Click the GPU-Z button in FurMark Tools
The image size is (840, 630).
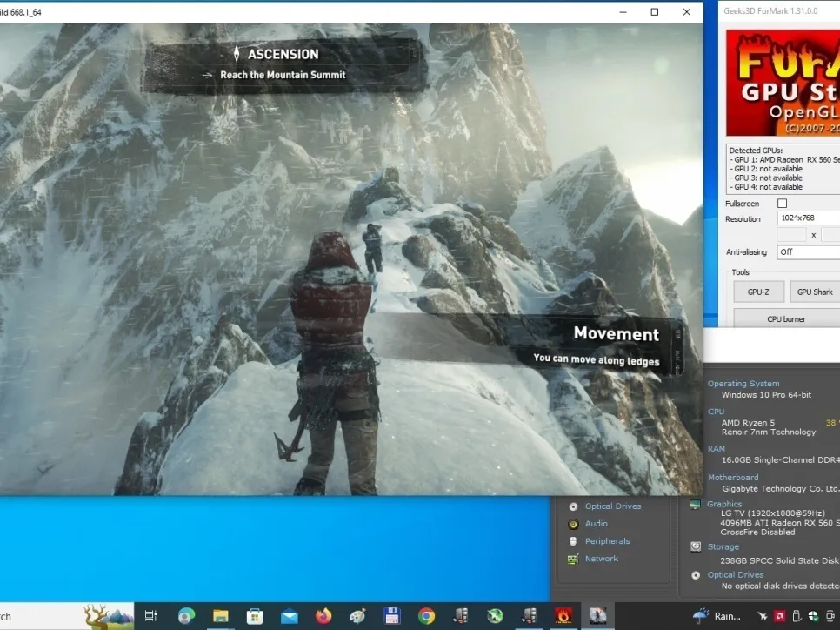(758, 292)
